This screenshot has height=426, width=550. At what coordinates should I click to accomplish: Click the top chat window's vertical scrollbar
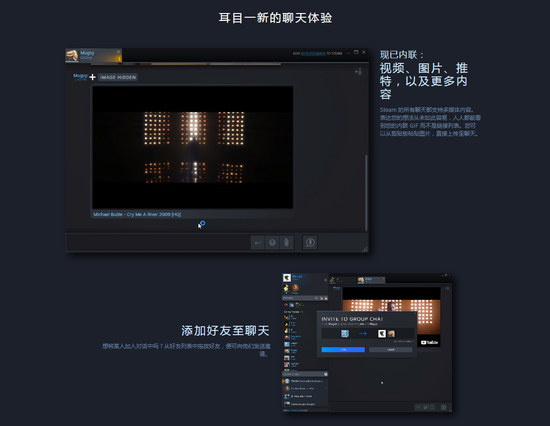(366, 193)
